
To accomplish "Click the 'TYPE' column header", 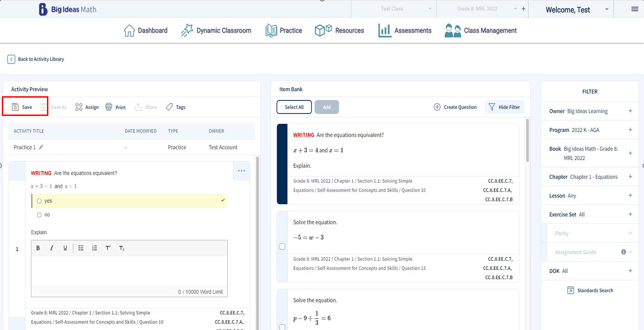I will (173, 131).
